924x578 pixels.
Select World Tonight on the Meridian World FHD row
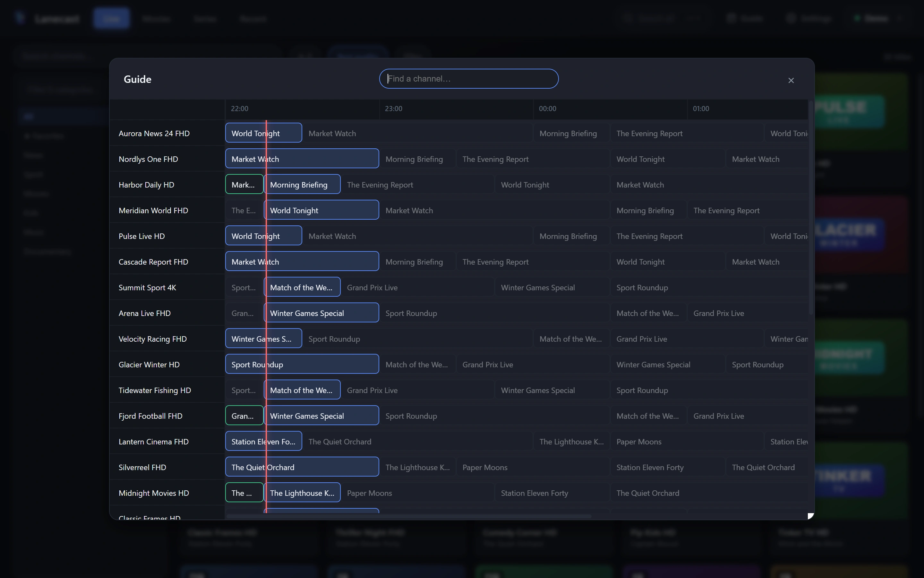click(321, 210)
